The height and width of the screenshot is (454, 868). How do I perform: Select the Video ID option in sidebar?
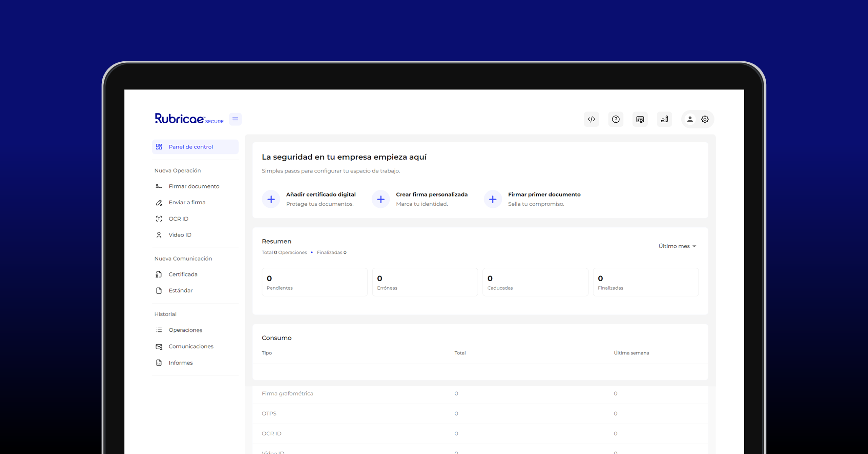point(179,234)
